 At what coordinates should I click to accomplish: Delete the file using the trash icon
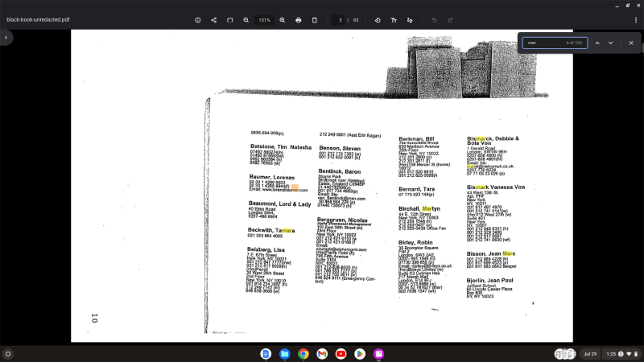click(315, 19)
